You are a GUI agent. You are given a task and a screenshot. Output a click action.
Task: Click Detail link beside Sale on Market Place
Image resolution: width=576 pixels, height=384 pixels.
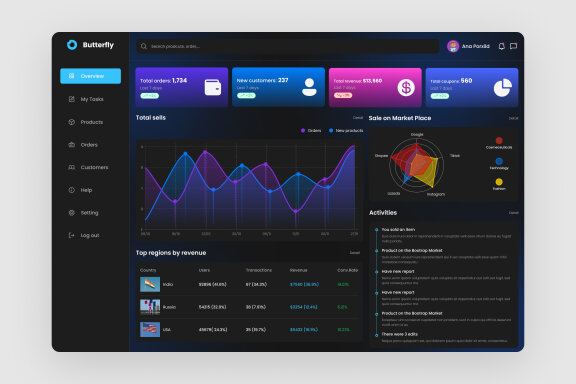[x=514, y=118]
